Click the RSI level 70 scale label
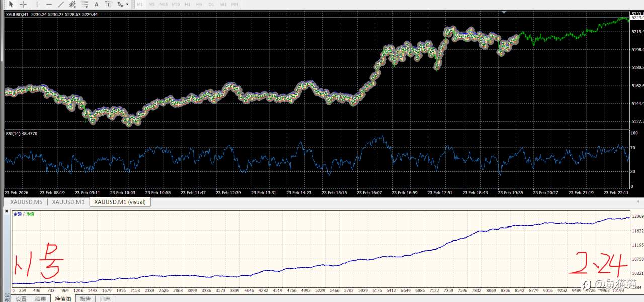Screen dimensions: 644x302 pos(634,149)
